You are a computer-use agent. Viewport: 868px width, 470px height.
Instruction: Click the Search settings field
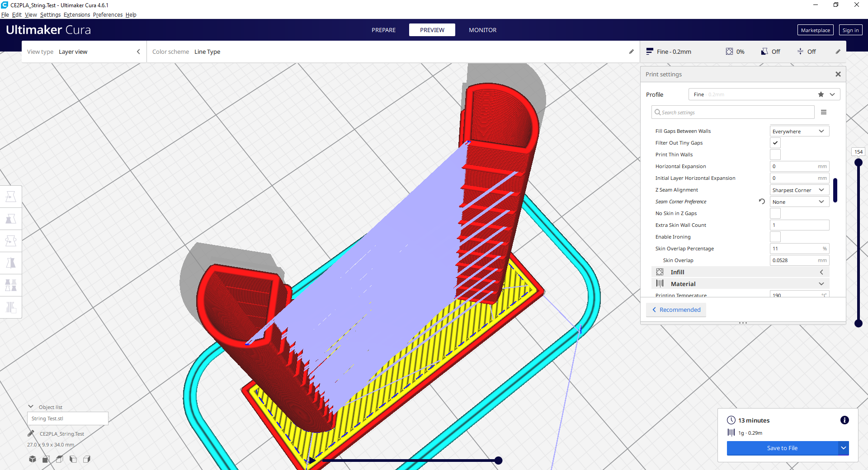click(733, 112)
